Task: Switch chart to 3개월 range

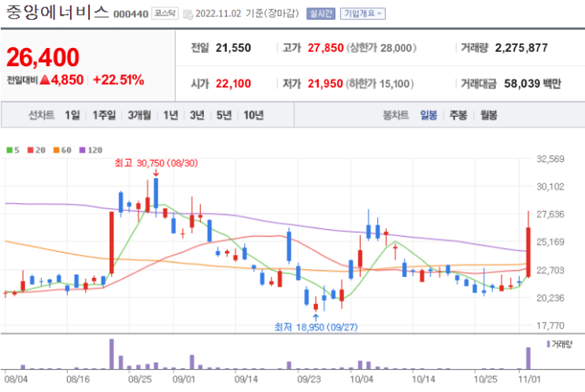Action: 139,115
